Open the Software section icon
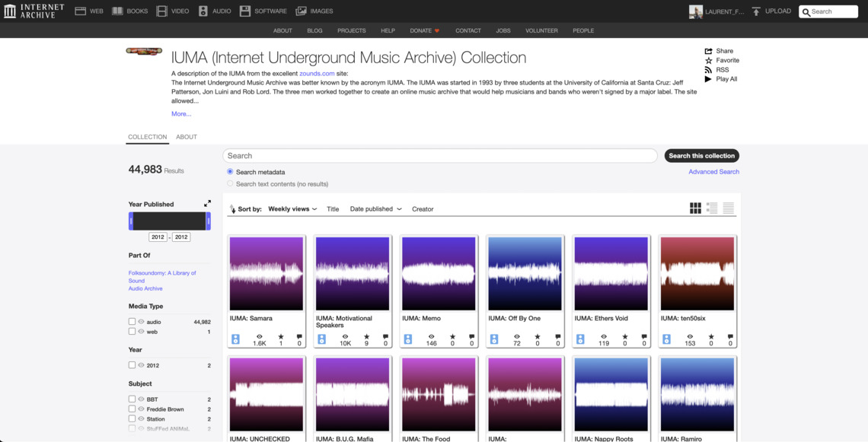Image resolution: width=868 pixels, height=442 pixels. 244,11
